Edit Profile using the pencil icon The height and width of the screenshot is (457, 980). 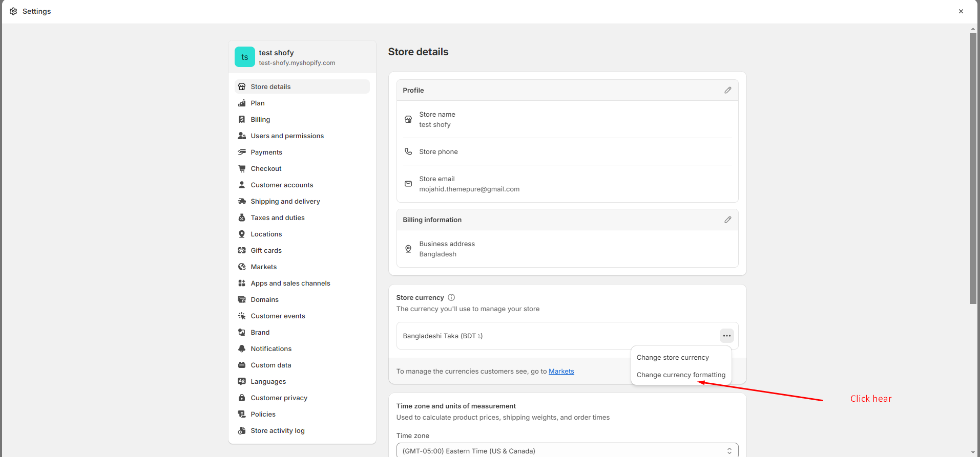[727, 90]
